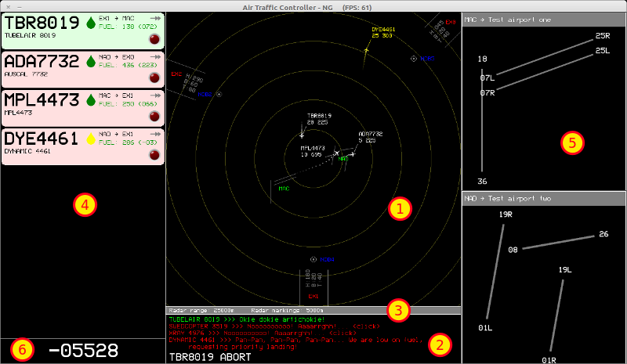Select the MPL4473 flight strip callsign

pyautogui.click(x=42, y=99)
